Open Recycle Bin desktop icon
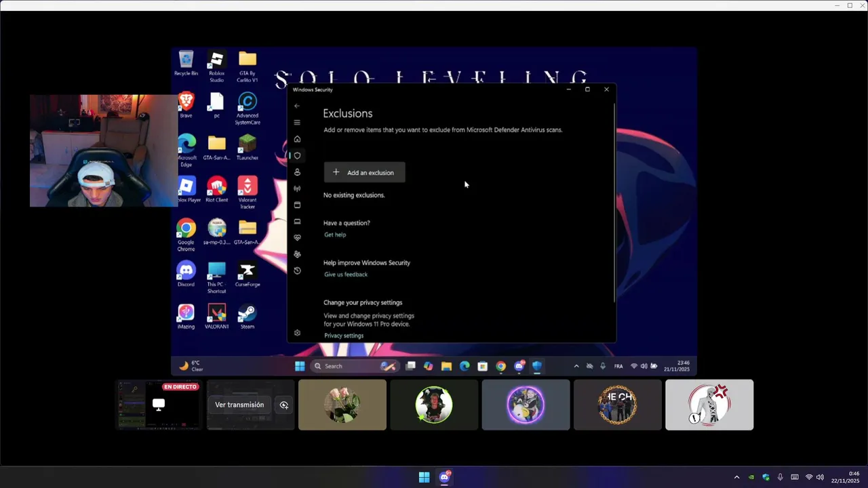This screenshot has height=488, width=868. coord(186,64)
